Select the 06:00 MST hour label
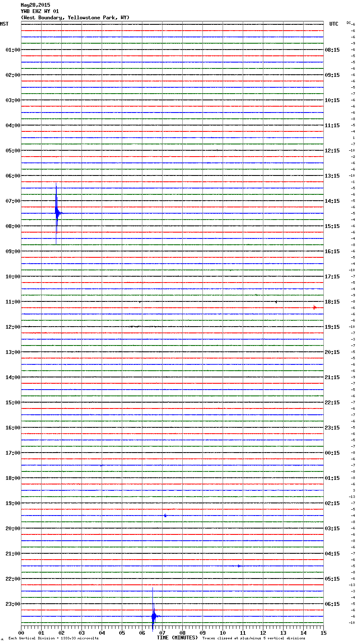The height and width of the screenshot is (644, 357). pos(13,176)
